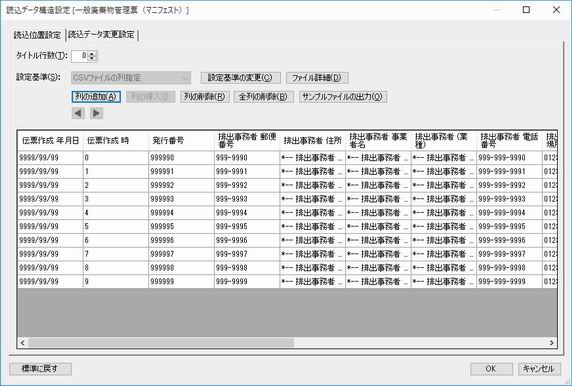Click 排出事務者 事業者名 cell in row 999998
Screen dimensions: 572x386
click(x=378, y=268)
